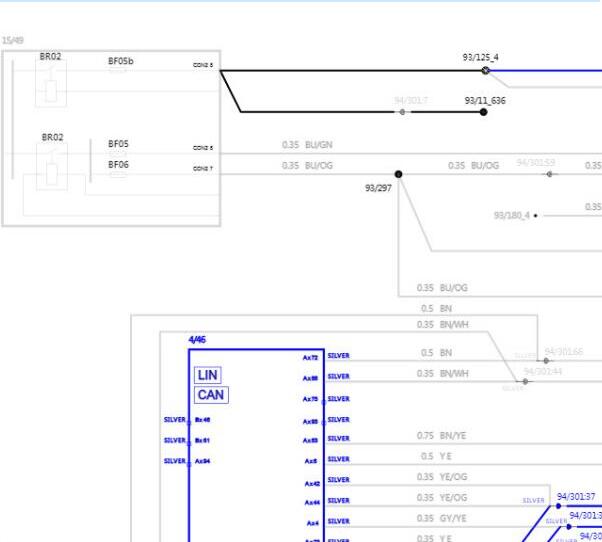Select pin Bx61 on module's left side
The height and width of the screenshot is (542, 602).
[x=202, y=440]
